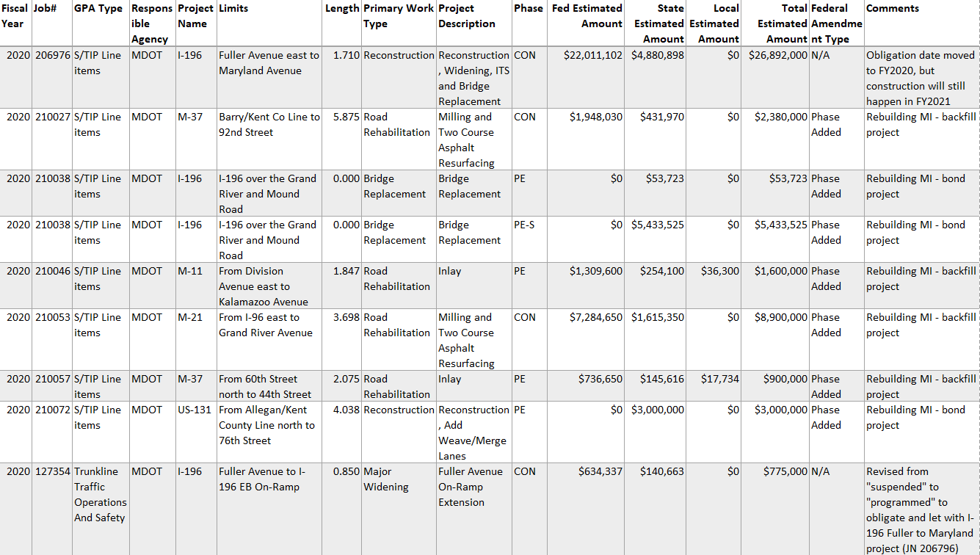Select the $140,663 state amount
980x555 pixels.
[661, 471]
